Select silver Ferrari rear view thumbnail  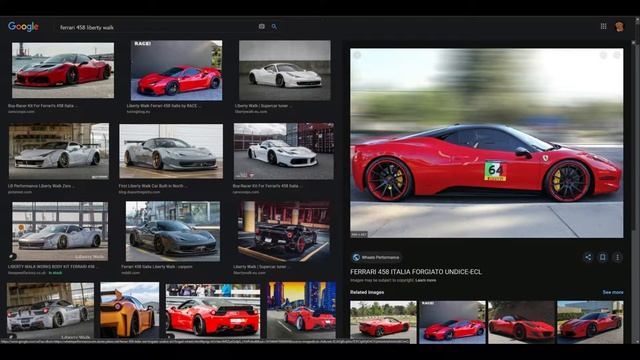[x=50, y=310]
